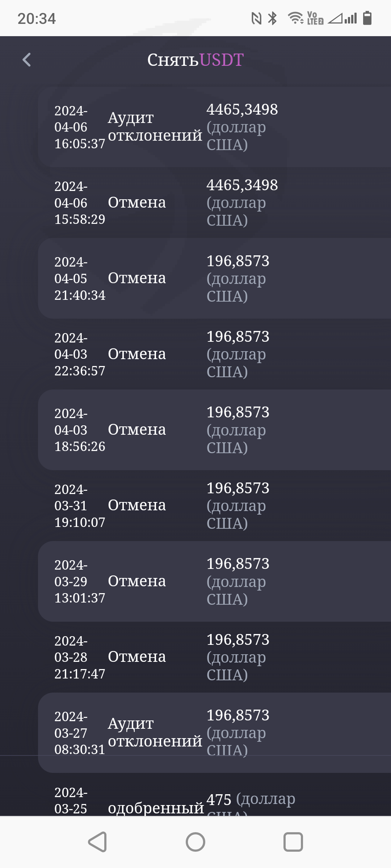Tap the Android home circle button
This screenshot has width=391, height=868.
[195, 842]
